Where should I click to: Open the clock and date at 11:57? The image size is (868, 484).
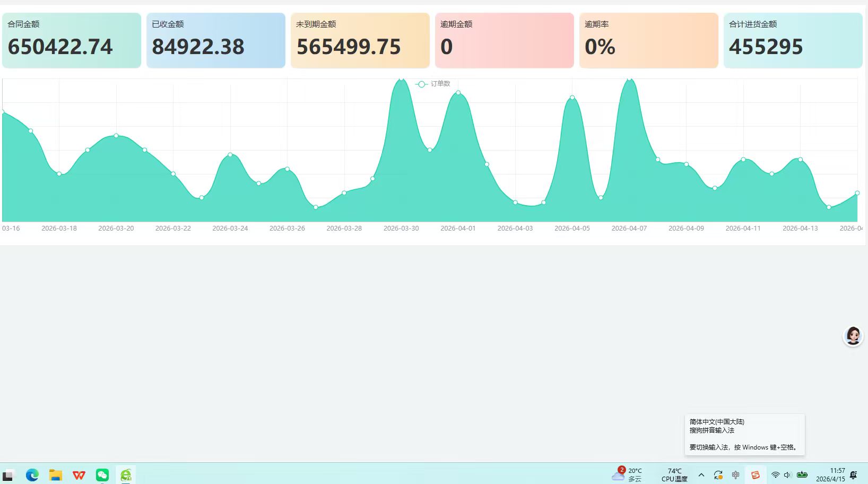tap(830, 474)
